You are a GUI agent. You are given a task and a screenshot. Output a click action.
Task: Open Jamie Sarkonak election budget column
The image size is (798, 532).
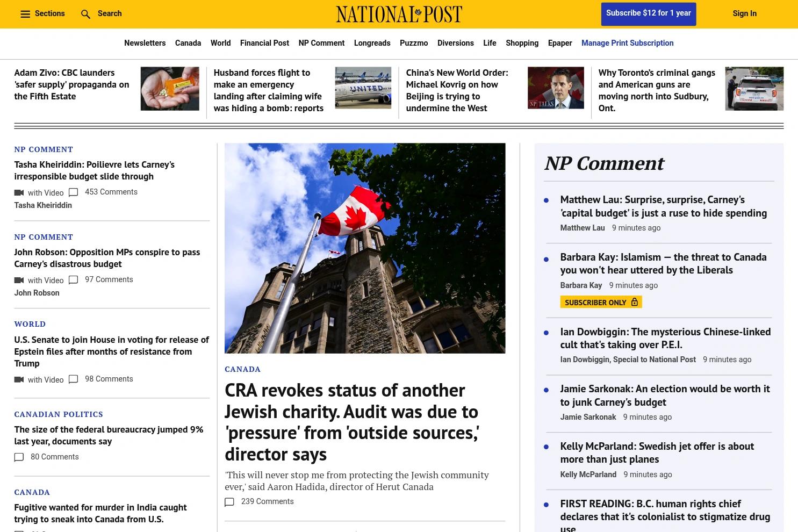tap(665, 396)
